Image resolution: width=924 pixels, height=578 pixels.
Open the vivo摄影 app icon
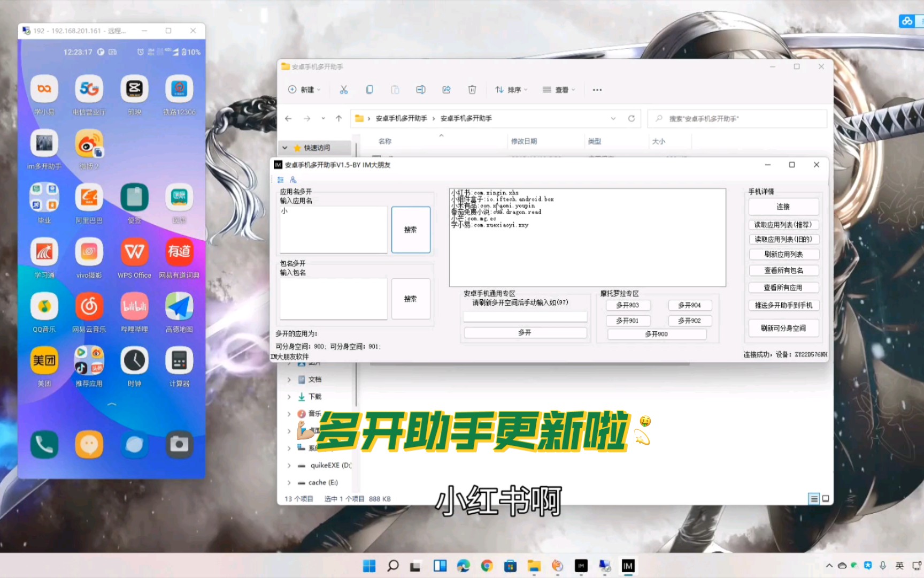pos(89,252)
